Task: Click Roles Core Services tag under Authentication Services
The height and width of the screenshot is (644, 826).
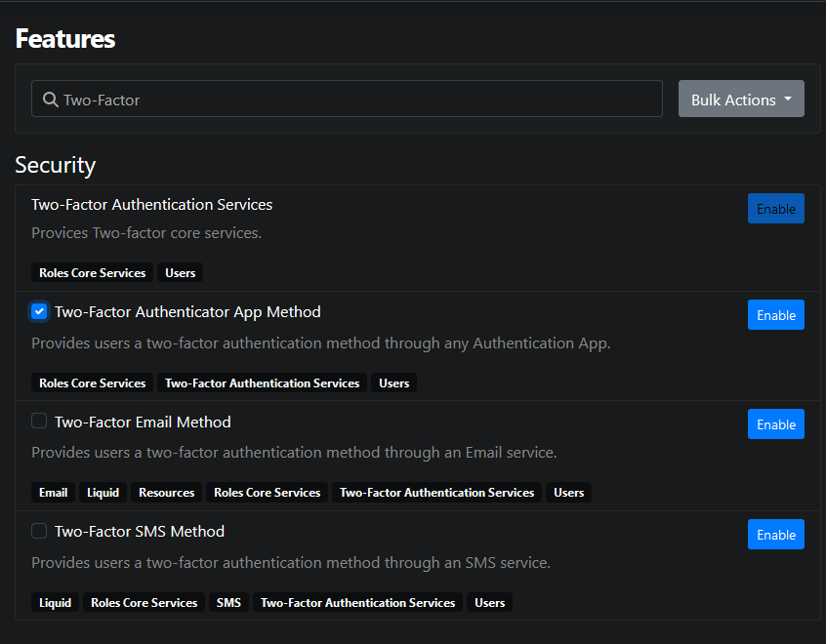Action: (92, 273)
